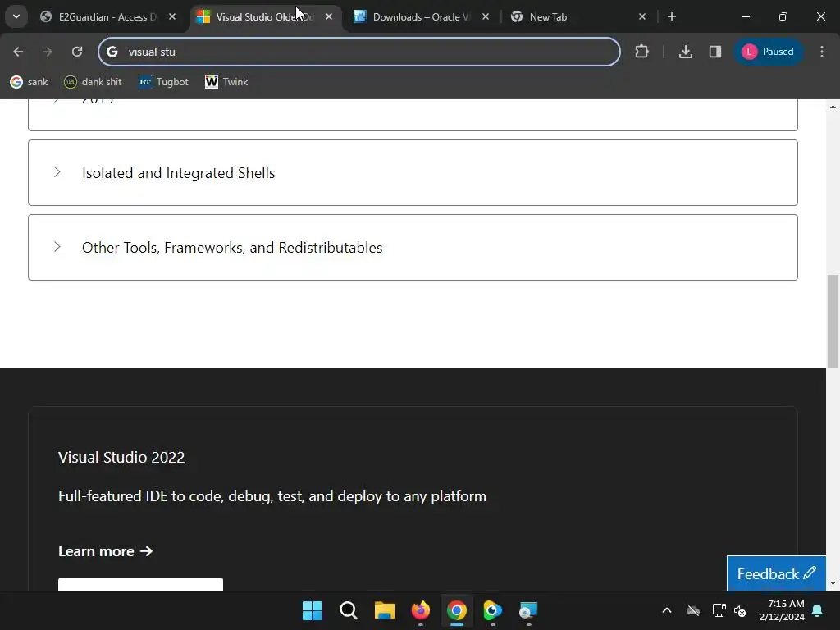840x630 pixels.
Task: Click the forward navigation arrow
Action: tap(48, 52)
